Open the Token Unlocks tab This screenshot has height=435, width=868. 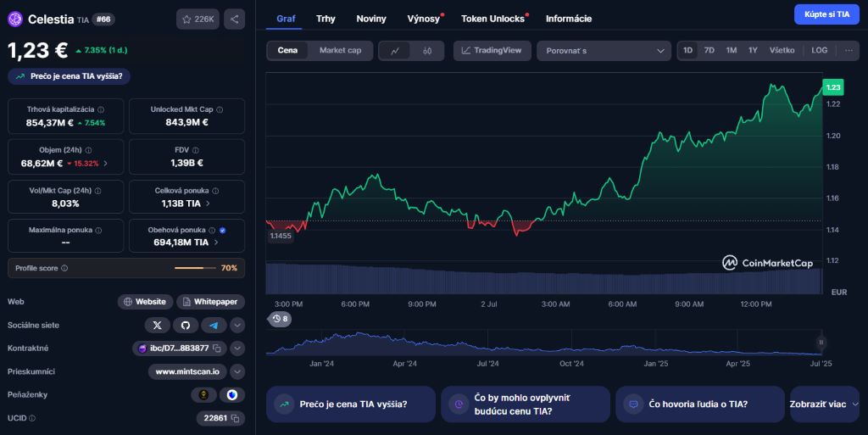coord(493,19)
